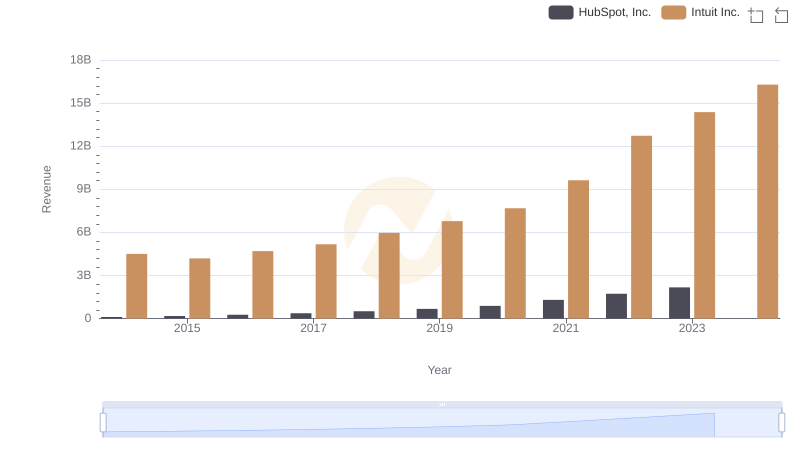Click the 9B y-axis label
This screenshot has width=800, height=461.
[84, 189]
